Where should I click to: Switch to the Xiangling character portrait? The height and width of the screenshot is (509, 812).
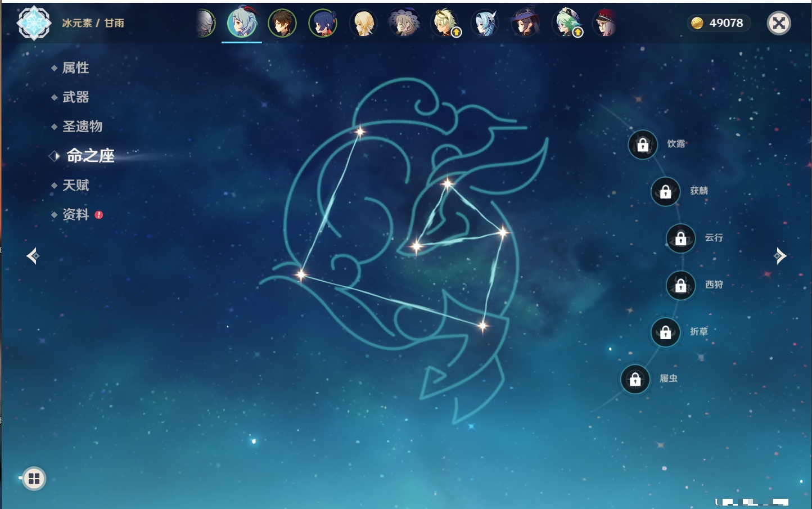323,24
